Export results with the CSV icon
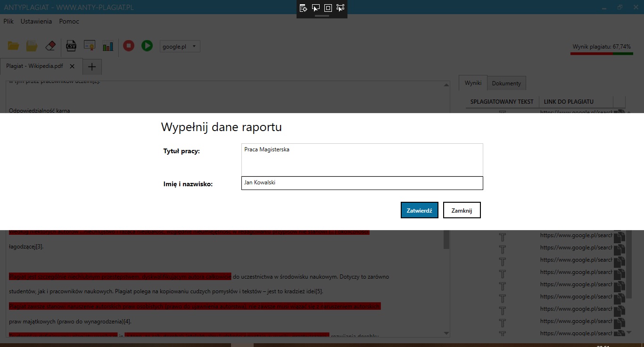644x347 pixels. [71, 46]
